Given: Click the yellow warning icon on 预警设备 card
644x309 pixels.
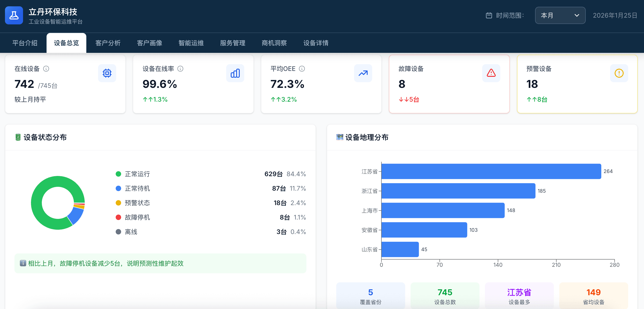Looking at the screenshot, I should [619, 73].
